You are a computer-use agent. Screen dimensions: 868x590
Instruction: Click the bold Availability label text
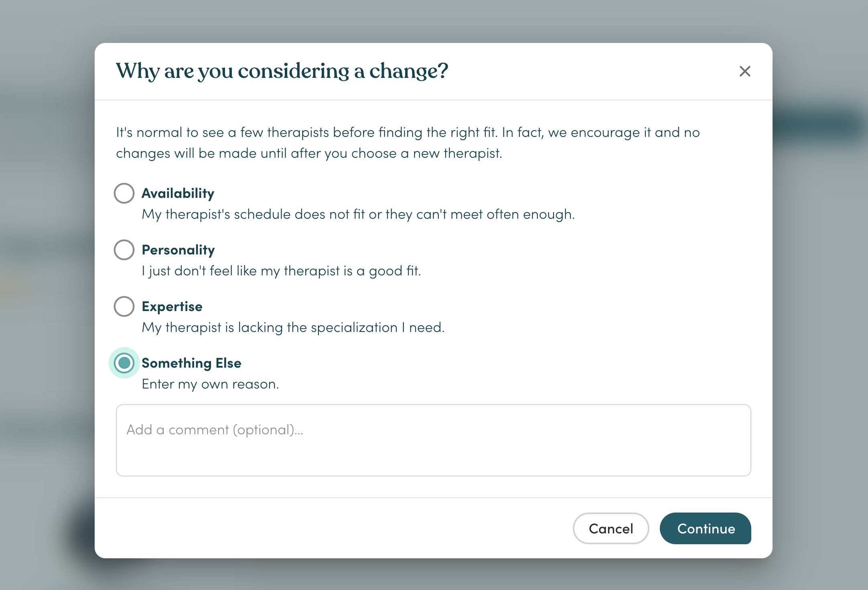click(178, 193)
